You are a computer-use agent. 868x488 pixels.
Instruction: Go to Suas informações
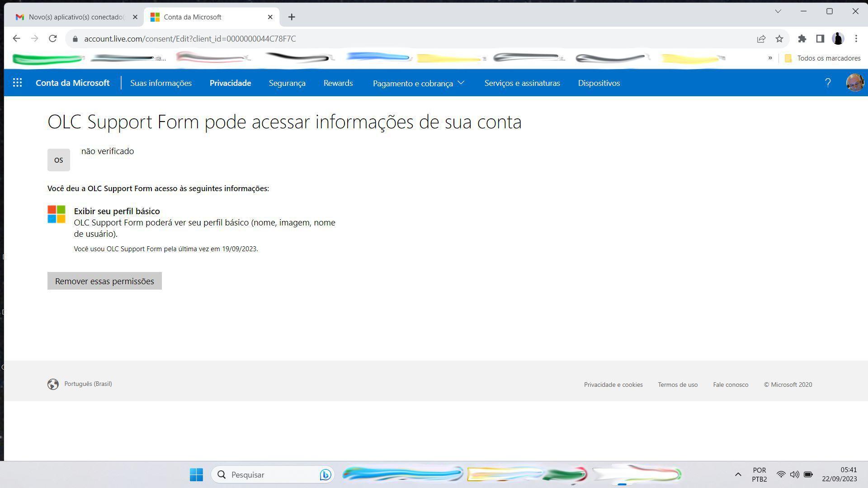[161, 83]
